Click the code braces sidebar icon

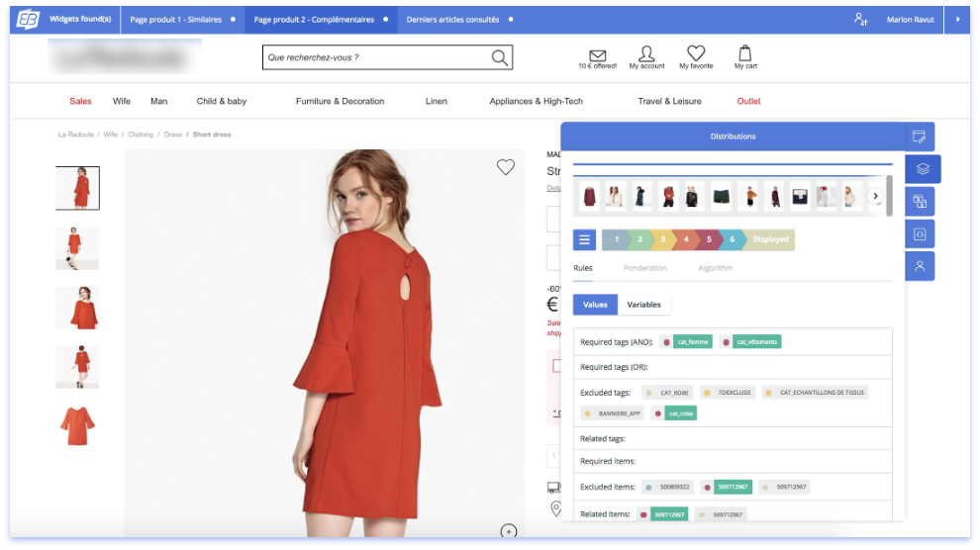[920, 234]
